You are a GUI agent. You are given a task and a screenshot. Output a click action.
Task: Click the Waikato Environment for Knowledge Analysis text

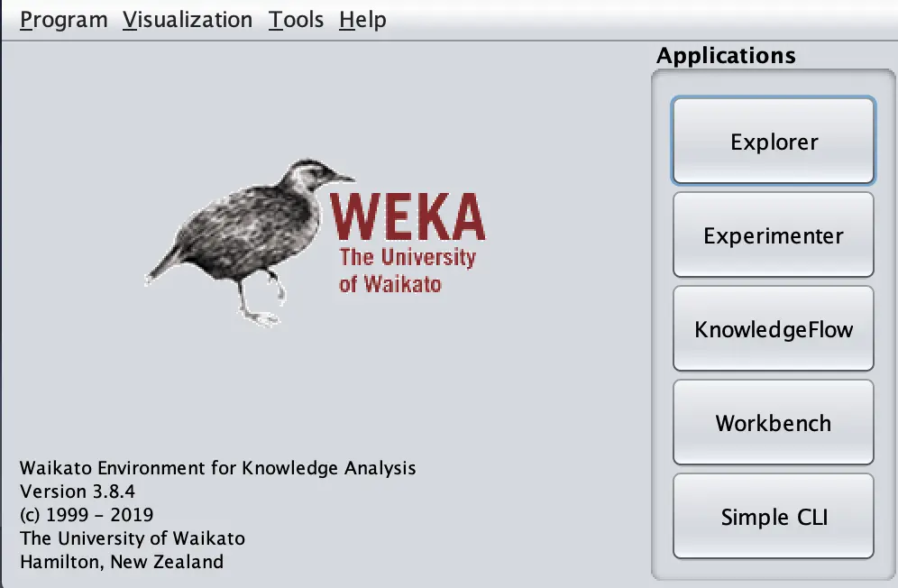[x=217, y=468]
